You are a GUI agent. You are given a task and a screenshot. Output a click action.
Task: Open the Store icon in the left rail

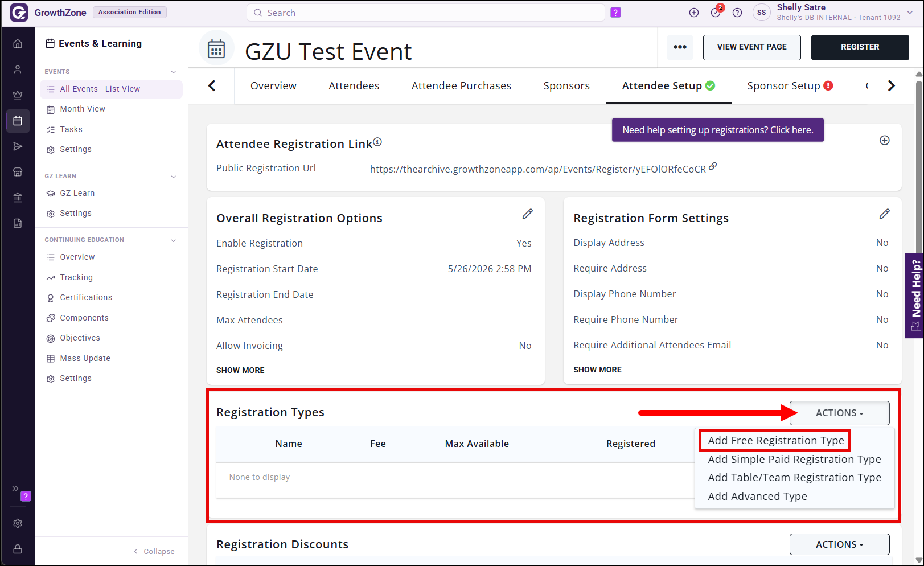coord(18,172)
